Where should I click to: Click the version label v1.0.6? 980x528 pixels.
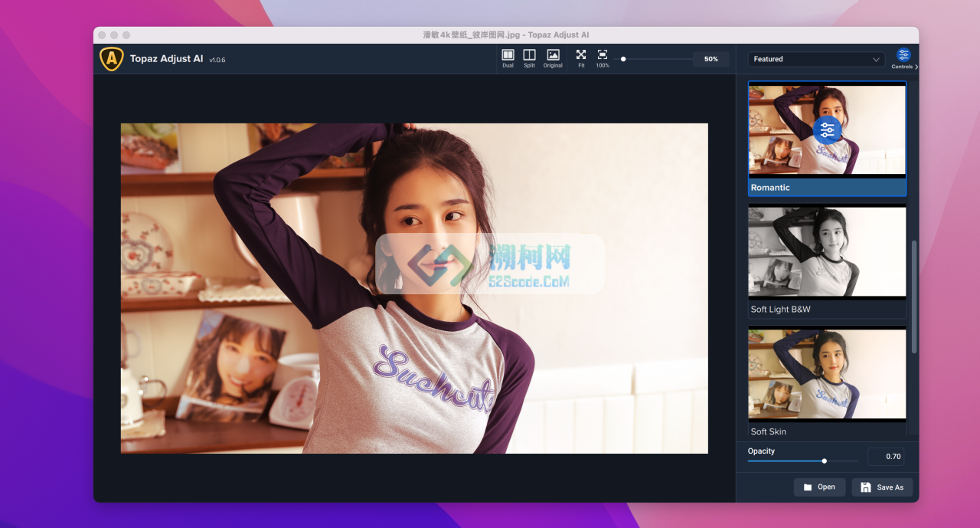217,60
